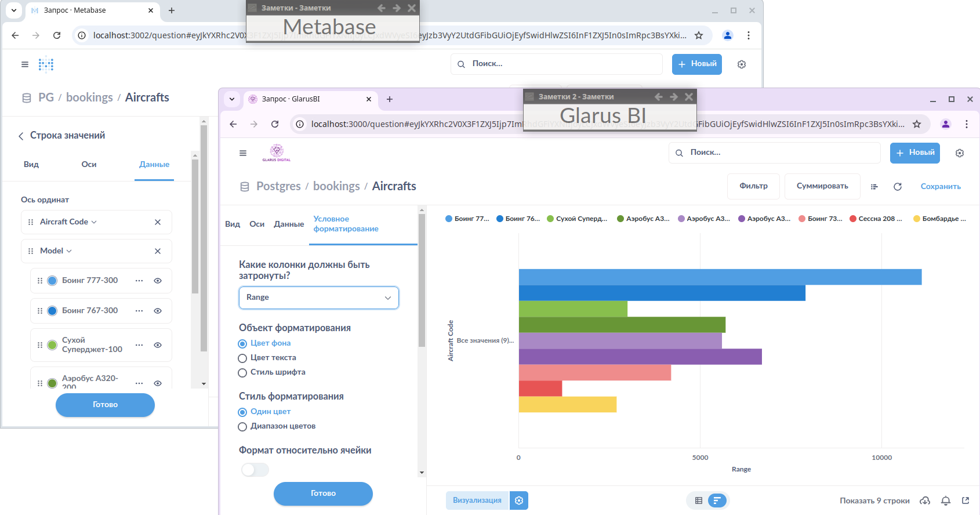Click Сохранить link

(x=941, y=187)
